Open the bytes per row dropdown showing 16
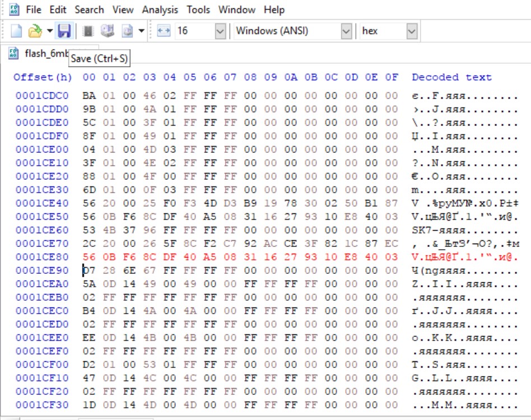The image size is (531, 420). point(220,31)
